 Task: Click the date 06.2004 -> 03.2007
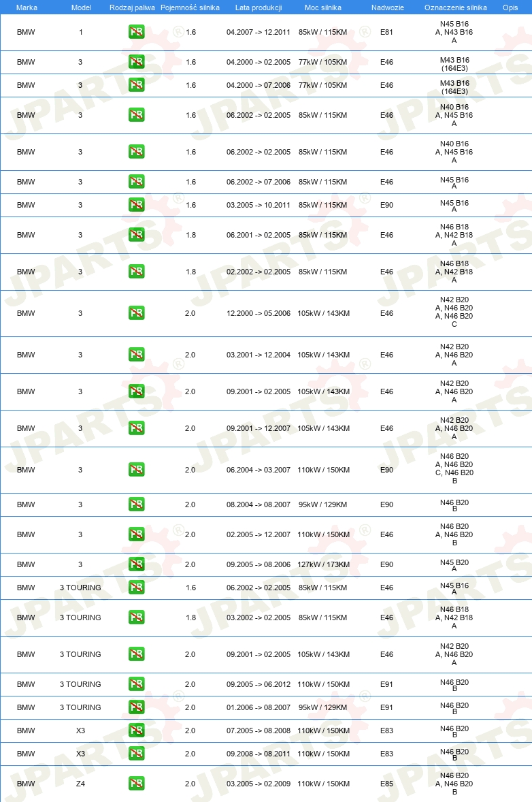point(259,470)
